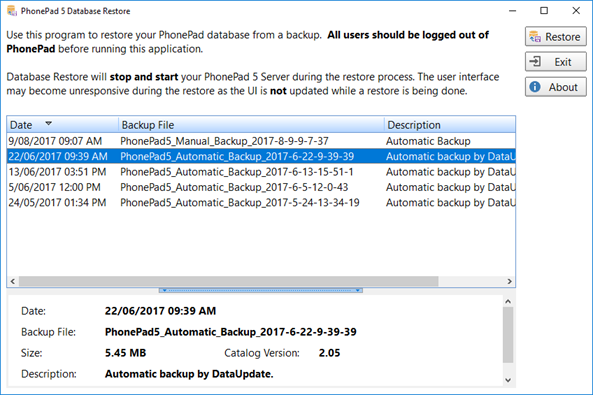
Task: Click the bold date value in details pane
Action: coord(160,311)
